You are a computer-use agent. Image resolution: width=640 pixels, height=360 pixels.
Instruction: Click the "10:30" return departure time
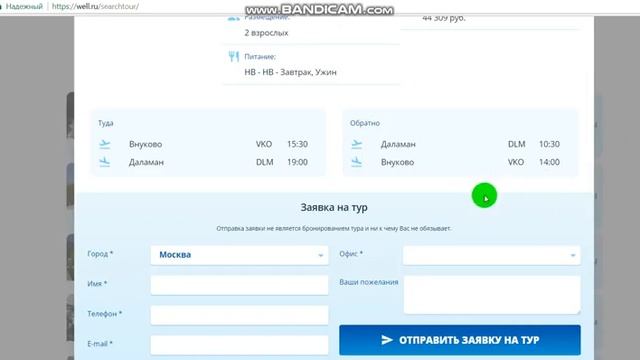pos(549,144)
